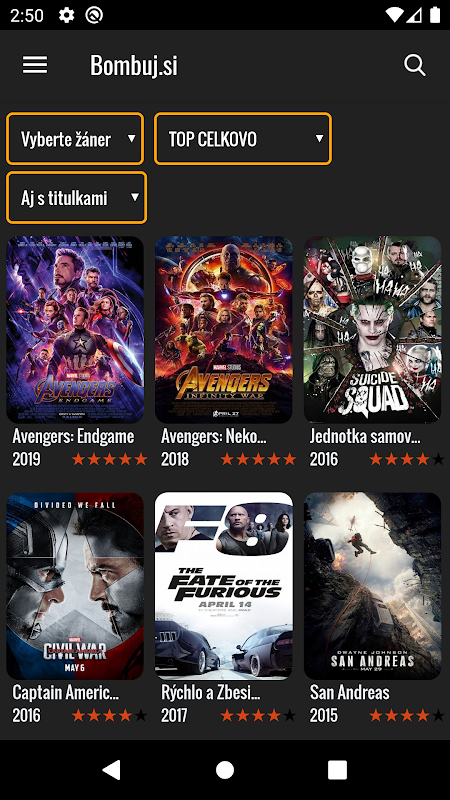Tap the Bombuj.si app title
Screen dimensions: 450x800
click(x=134, y=65)
